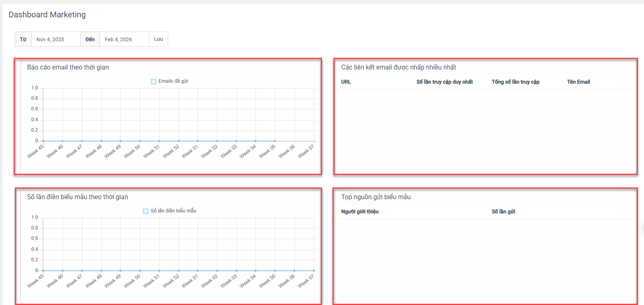Click 'Tổng số lần truy cập' column header

tap(515, 82)
